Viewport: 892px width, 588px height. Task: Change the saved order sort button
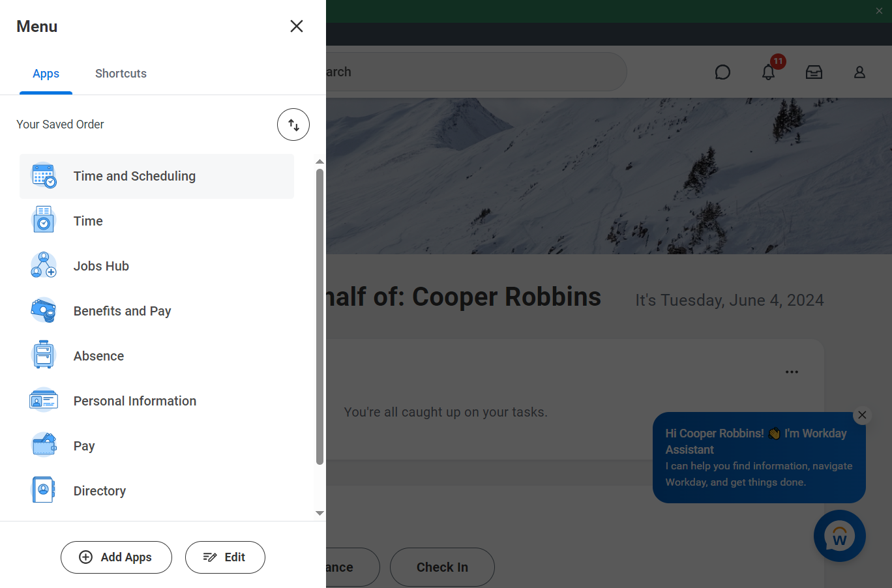point(293,125)
